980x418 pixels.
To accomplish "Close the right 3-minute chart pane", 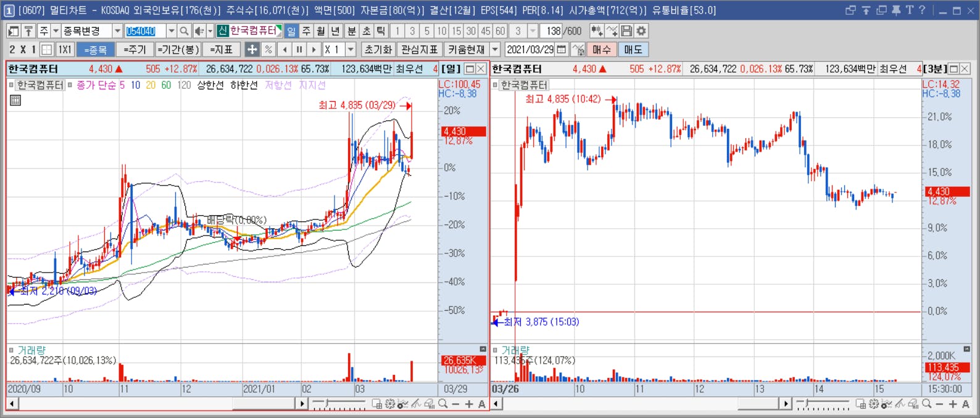I will [965, 68].
